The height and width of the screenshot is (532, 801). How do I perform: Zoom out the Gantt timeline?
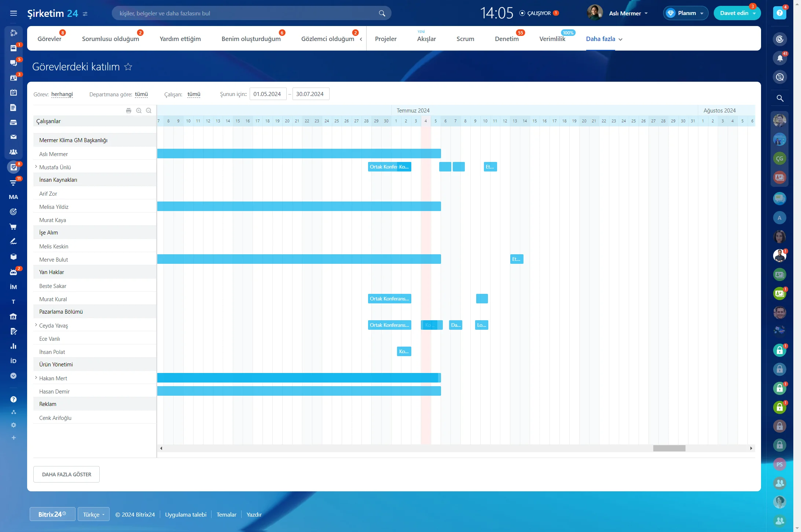(x=149, y=111)
